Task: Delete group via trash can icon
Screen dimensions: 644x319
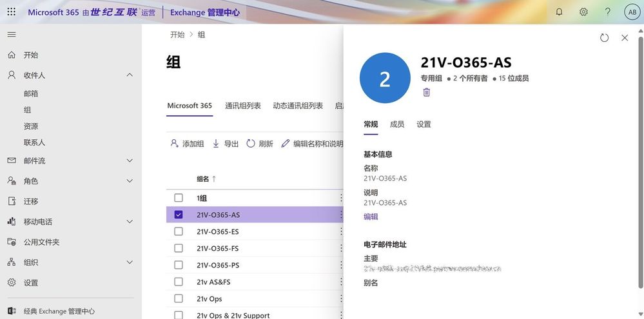Action: click(426, 92)
